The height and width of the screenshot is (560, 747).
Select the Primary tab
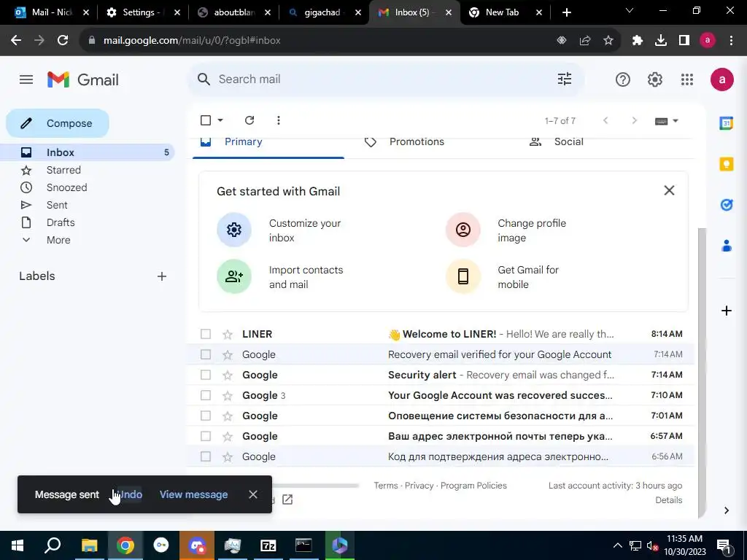[x=244, y=141]
